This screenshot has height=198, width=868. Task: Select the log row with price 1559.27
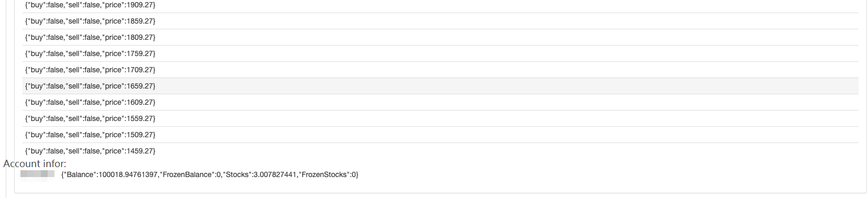(440, 118)
